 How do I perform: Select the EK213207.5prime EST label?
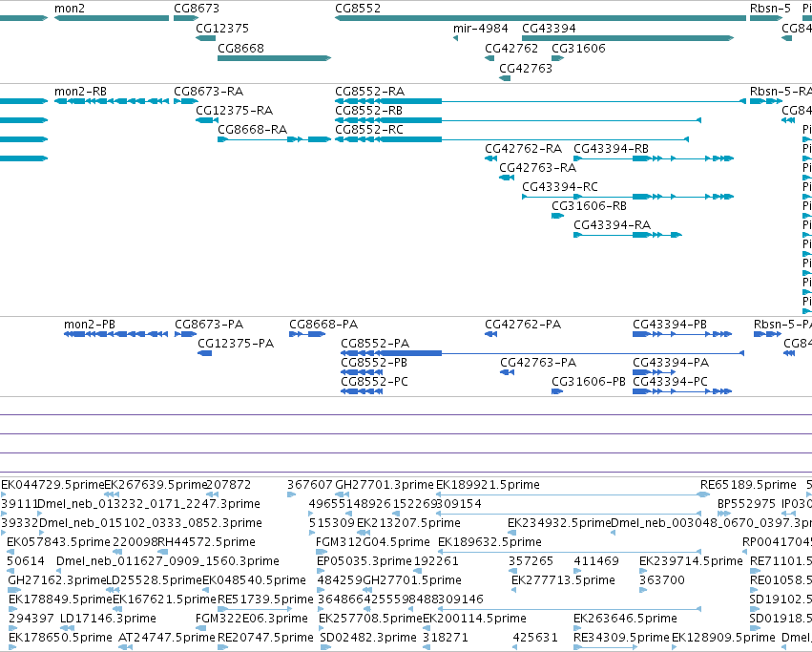click(408, 523)
